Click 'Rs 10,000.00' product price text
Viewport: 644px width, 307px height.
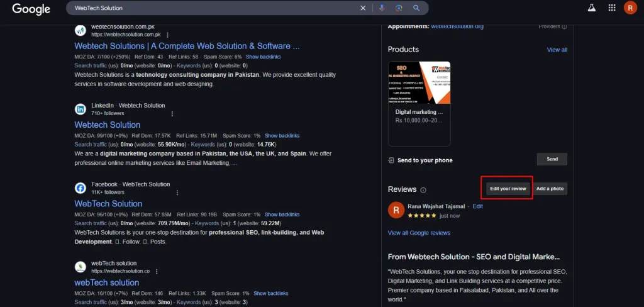[419, 121]
